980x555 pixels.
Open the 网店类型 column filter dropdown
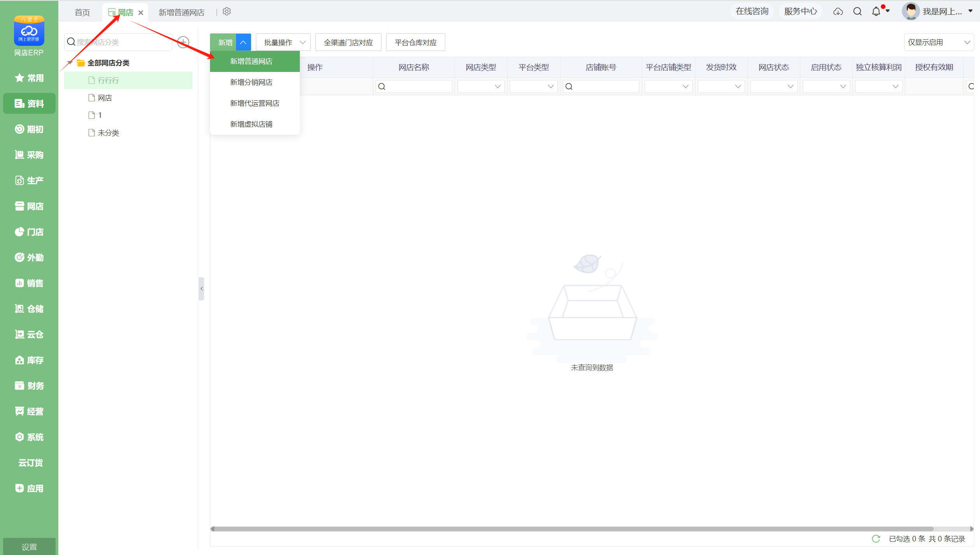pyautogui.click(x=481, y=86)
